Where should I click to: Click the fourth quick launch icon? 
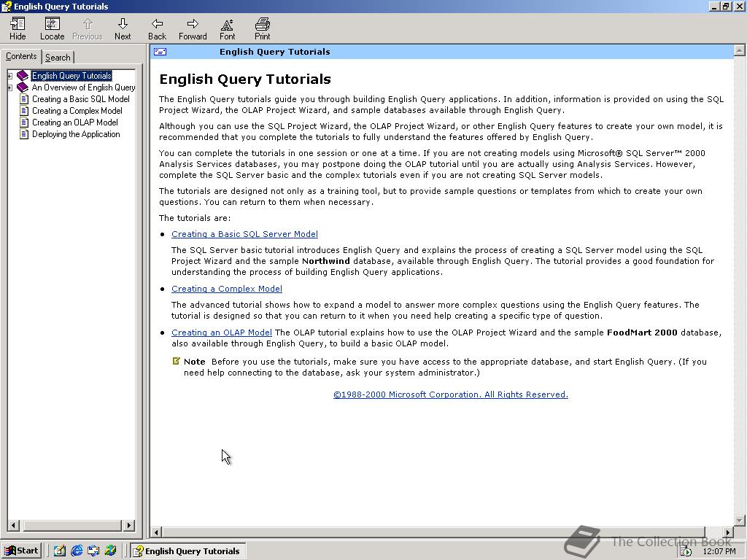coord(111,551)
